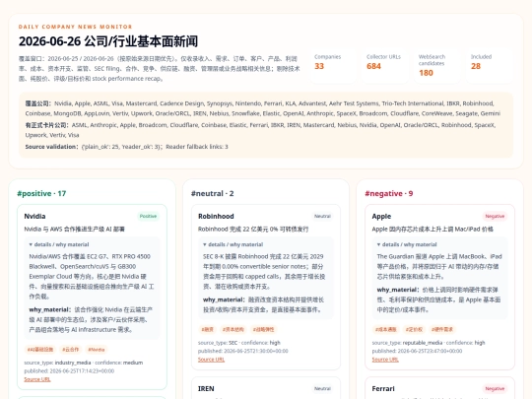Click the Ferrari card title
Viewport: 532px width, 399px height.
(x=383, y=388)
